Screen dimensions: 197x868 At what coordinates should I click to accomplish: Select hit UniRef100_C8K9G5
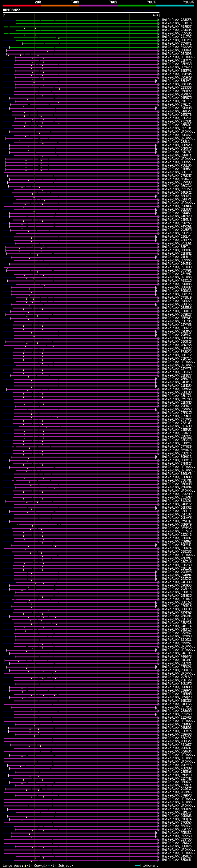click(x=177, y=64)
